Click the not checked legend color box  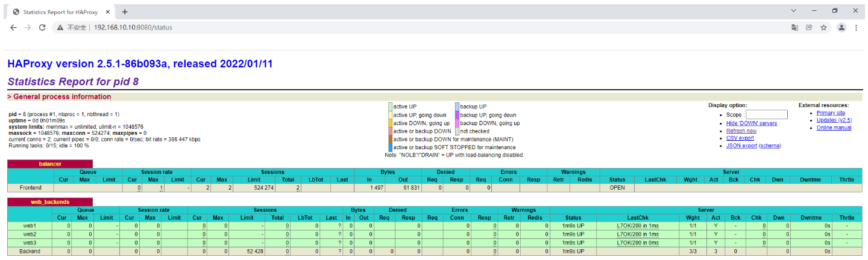(x=458, y=131)
